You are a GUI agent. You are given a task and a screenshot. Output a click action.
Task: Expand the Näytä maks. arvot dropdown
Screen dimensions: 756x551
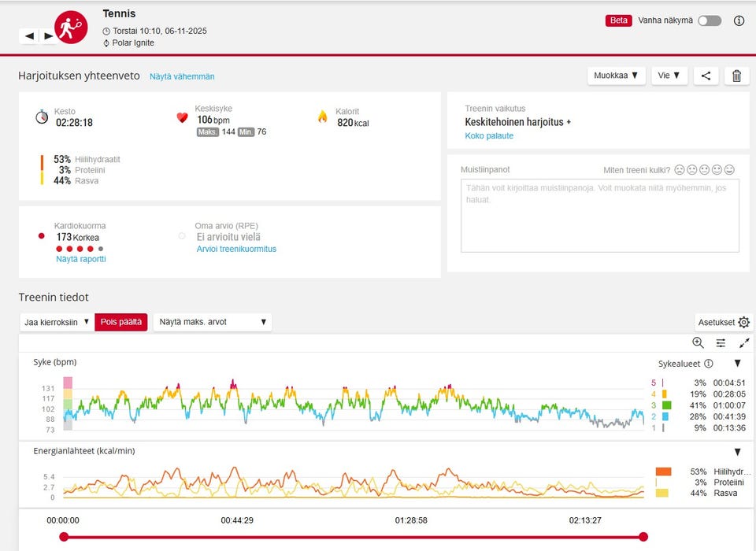click(213, 322)
